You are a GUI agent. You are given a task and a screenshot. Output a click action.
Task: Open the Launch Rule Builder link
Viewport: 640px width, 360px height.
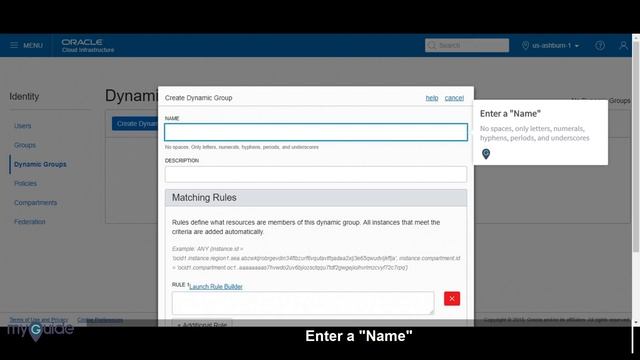point(216,287)
